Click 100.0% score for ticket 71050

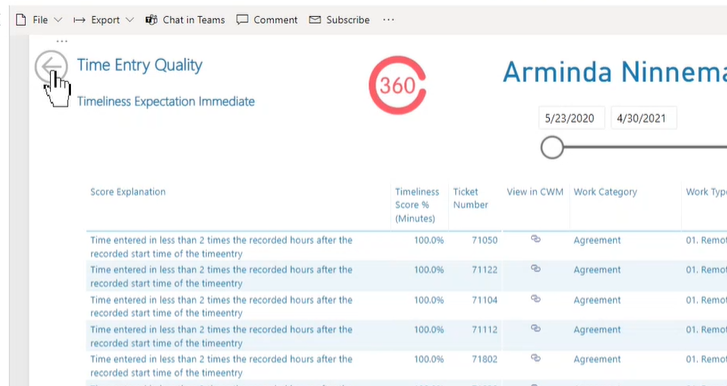pos(429,240)
